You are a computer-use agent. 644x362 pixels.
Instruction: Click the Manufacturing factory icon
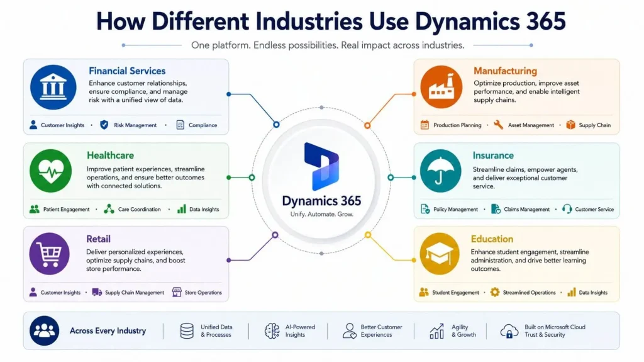pos(441,87)
